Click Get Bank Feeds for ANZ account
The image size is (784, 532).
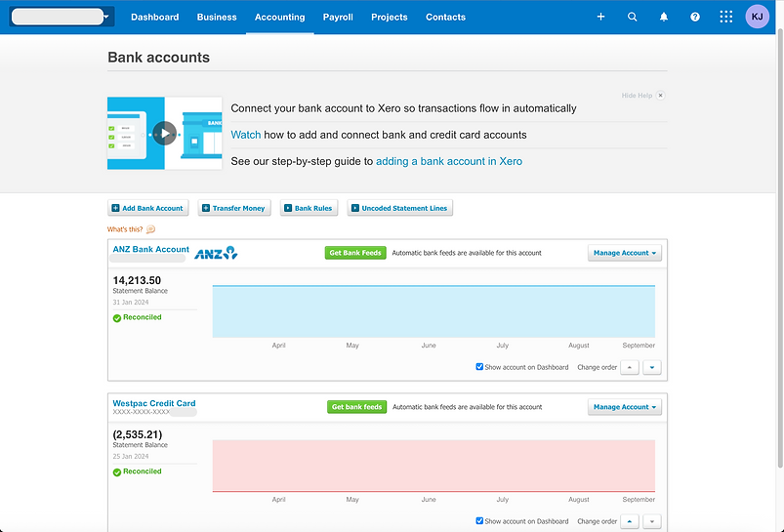[355, 253]
